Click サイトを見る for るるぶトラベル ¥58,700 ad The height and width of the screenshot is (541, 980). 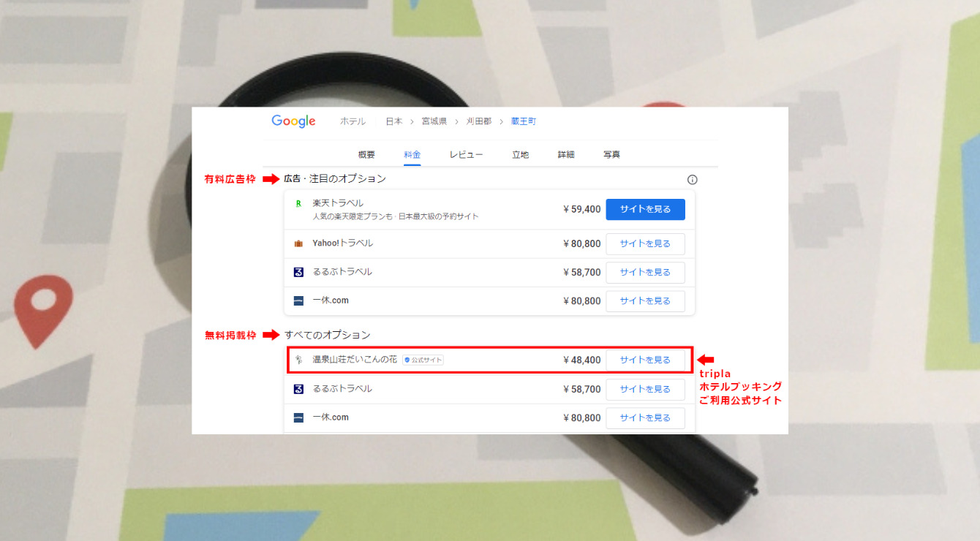coord(646,272)
